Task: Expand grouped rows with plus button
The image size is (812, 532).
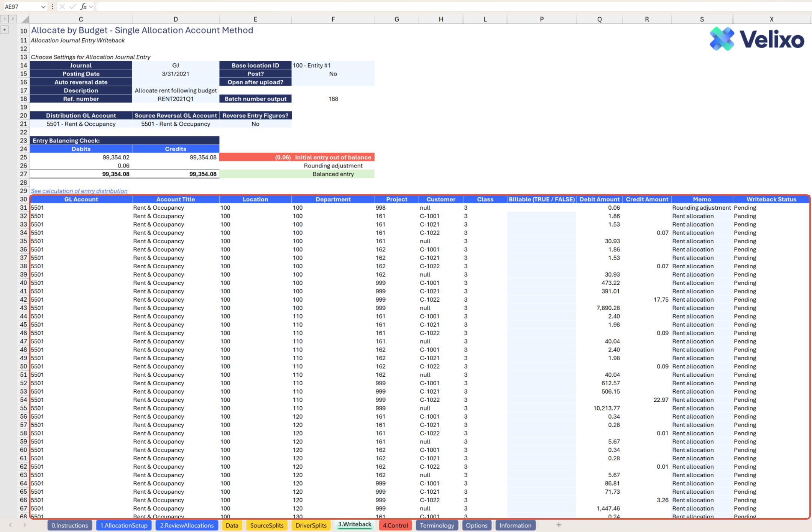Action: click(x=5, y=30)
